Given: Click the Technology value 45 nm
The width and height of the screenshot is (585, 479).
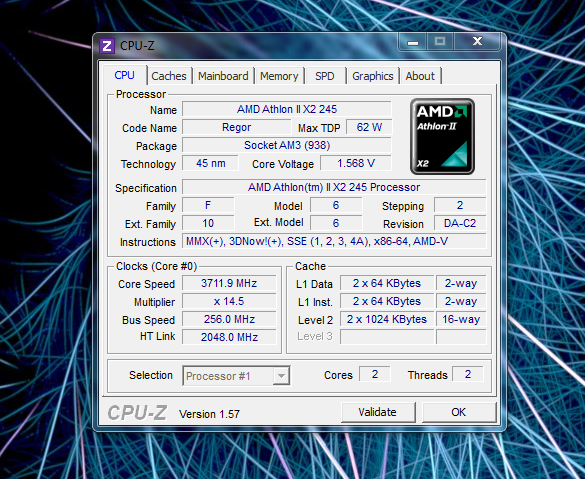Looking at the screenshot, I should pos(210,163).
